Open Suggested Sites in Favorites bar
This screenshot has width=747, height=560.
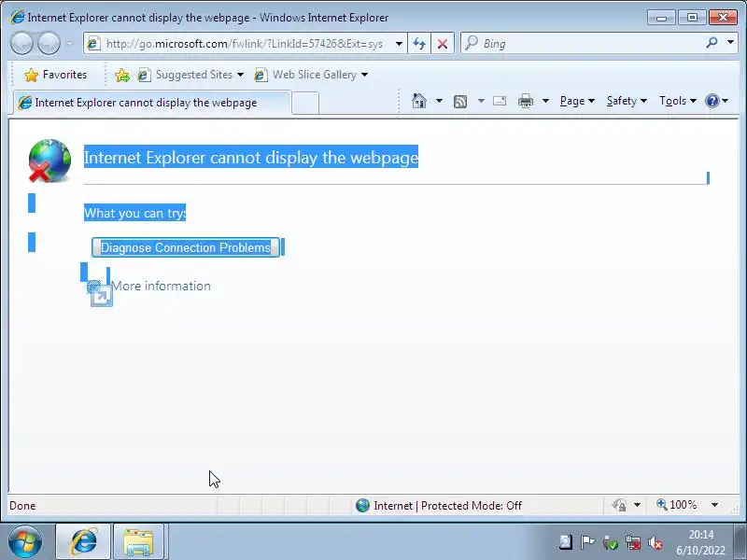[x=190, y=75]
